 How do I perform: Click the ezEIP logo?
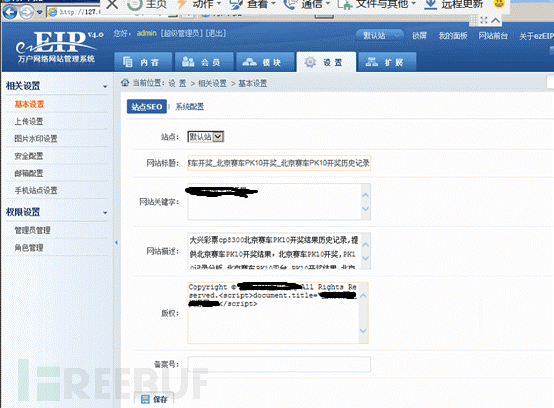coord(59,47)
